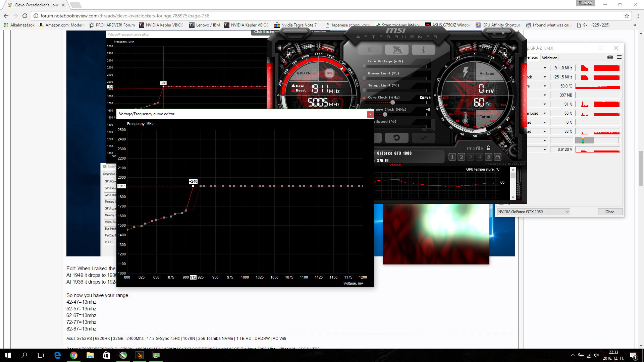644x362 pixels.
Task: Expand the dropdown beside 397 MB
Action: point(545,95)
